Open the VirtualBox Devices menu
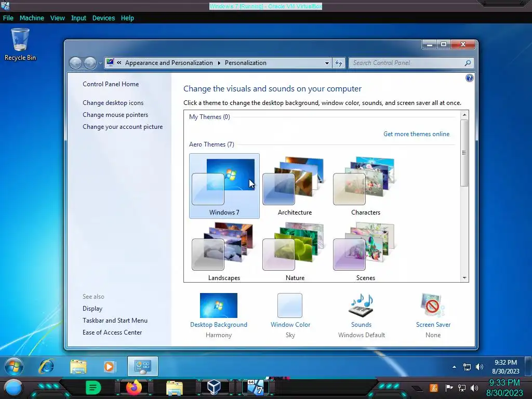532x399 pixels. pos(103,18)
